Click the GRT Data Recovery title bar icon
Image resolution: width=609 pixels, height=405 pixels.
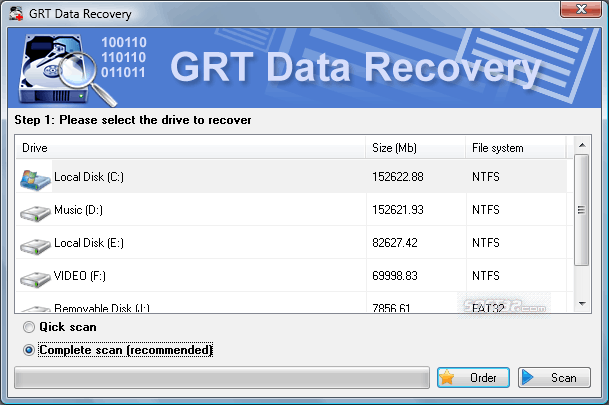(x=16, y=14)
